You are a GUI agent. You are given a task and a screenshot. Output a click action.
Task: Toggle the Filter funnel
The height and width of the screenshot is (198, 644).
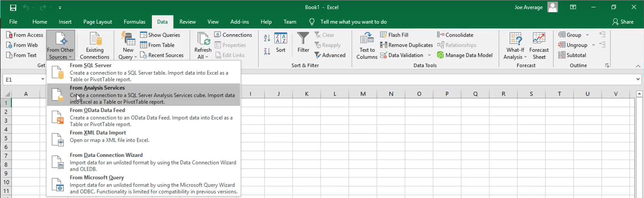click(303, 42)
